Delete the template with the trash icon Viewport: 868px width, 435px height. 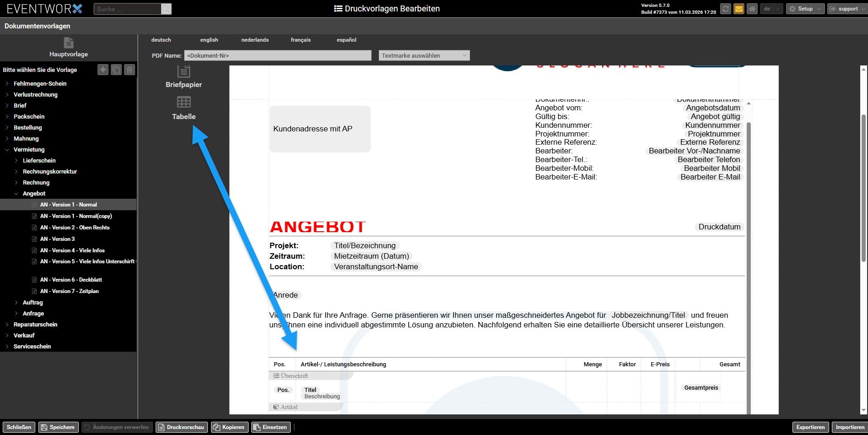click(130, 70)
